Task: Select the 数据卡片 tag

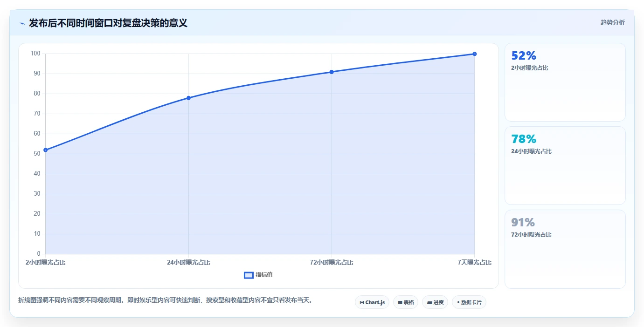Action: [469, 302]
